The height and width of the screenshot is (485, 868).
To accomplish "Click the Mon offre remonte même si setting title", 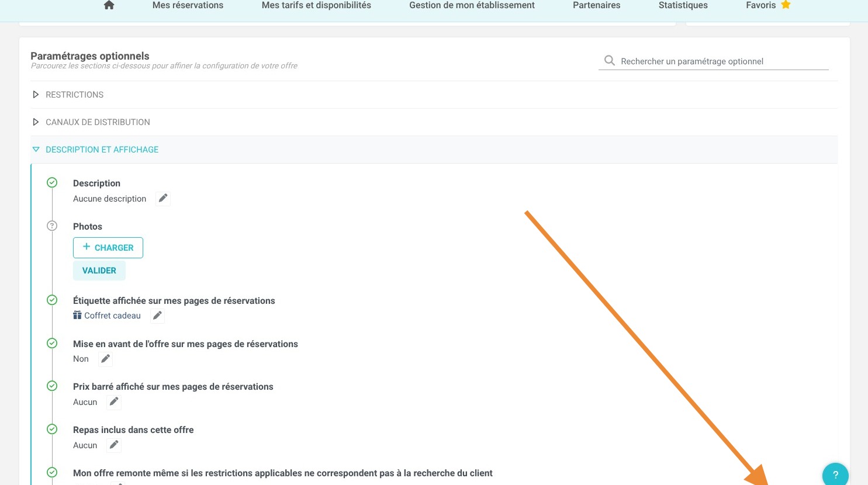I will tap(283, 473).
